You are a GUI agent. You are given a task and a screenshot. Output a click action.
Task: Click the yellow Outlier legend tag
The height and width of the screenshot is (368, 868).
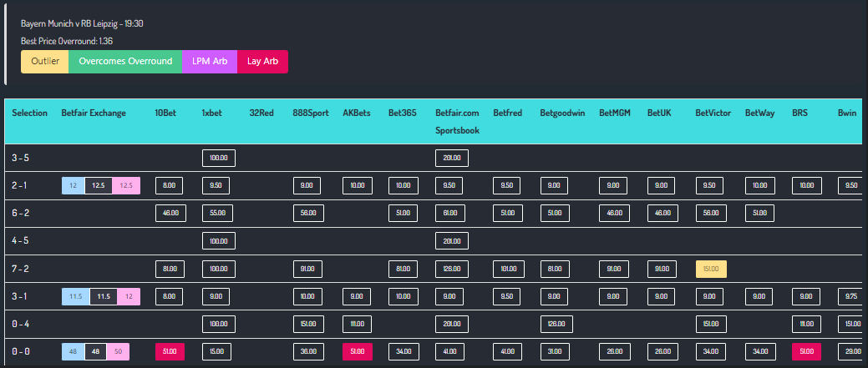tap(45, 62)
